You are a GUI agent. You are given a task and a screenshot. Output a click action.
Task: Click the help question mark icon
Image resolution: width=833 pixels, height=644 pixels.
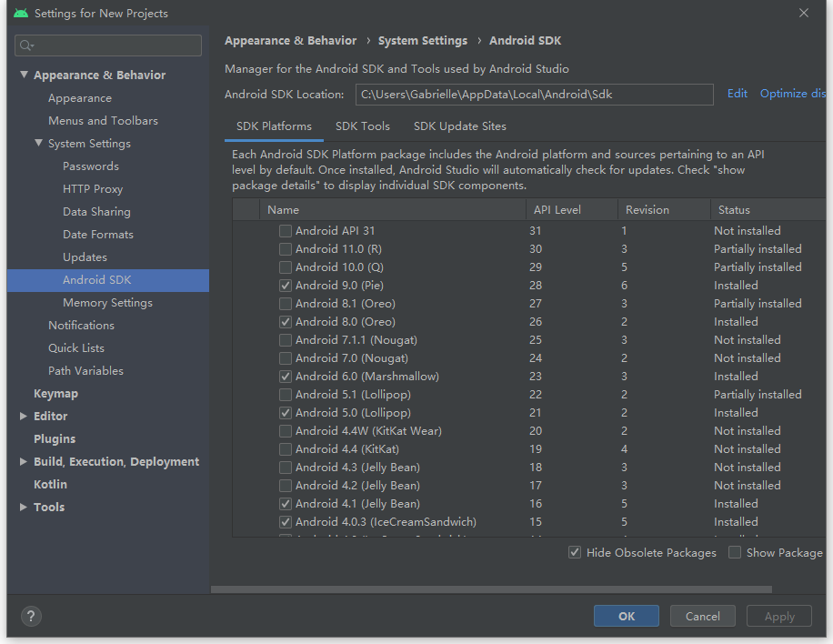pyautogui.click(x=31, y=616)
